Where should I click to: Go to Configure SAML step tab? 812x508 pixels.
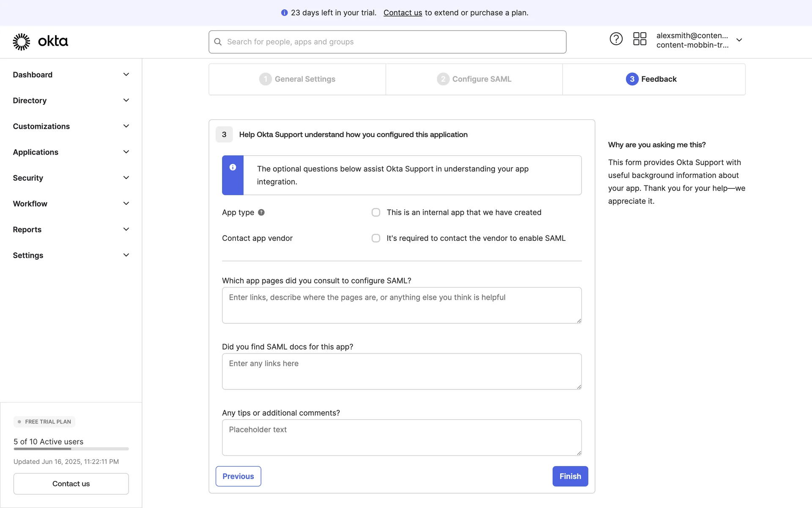point(474,79)
